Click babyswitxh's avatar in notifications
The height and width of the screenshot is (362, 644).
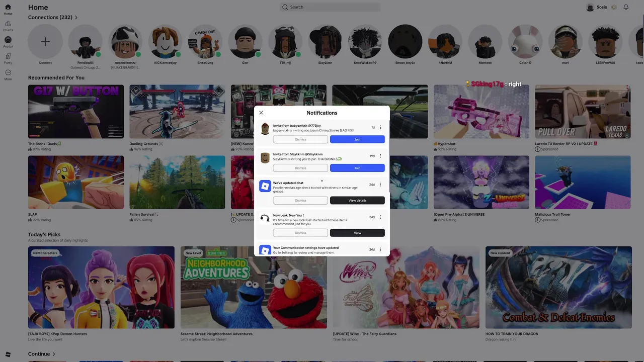(265, 129)
